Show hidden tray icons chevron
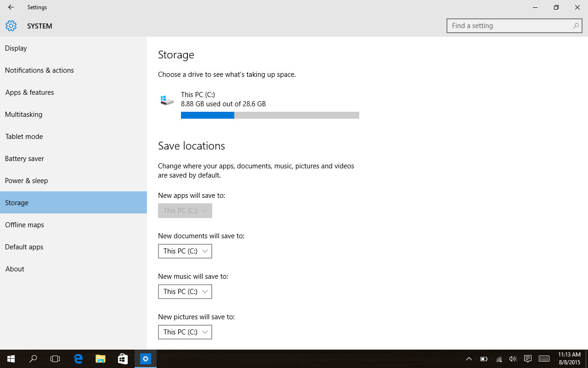 pos(469,359)
